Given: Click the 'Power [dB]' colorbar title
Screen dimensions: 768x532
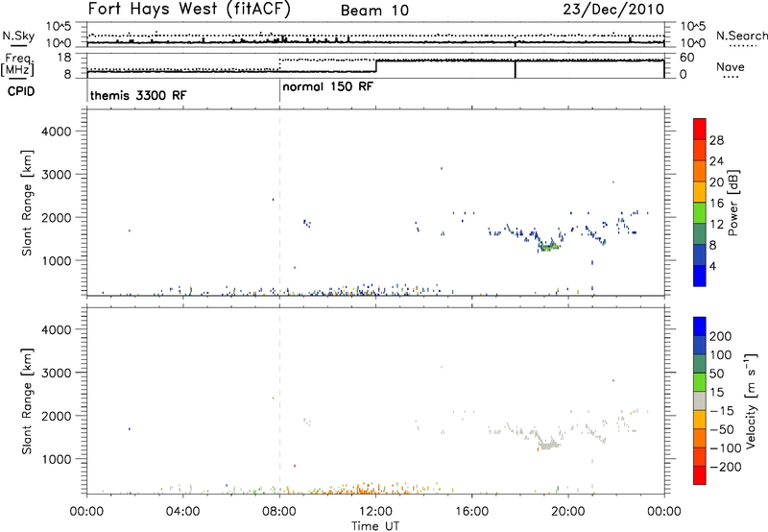Looking at the screenshot, I should click(732, 203).
